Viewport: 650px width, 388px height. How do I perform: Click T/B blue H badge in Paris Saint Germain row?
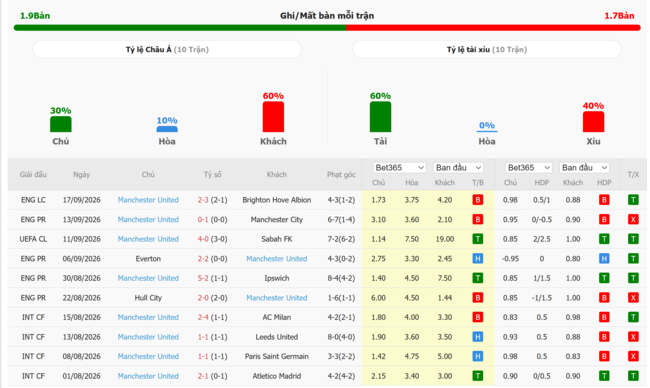[x=478, y=356]
